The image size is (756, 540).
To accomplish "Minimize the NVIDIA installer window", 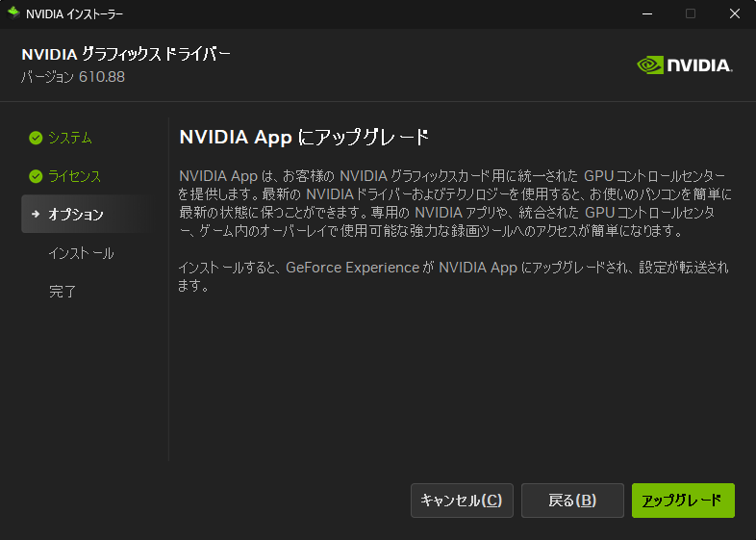I will (x=647, y=14).
